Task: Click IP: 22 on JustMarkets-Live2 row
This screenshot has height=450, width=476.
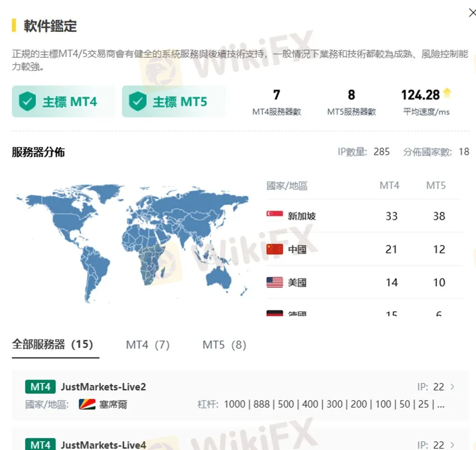Action: pyautogui.click(x=430, y=387)
